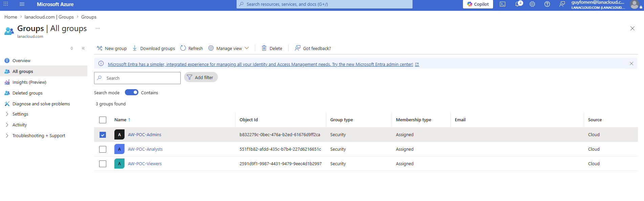Click the Microsoft Azure logo text
Viewport: 644px width, 201px height.
pos(55,4)
